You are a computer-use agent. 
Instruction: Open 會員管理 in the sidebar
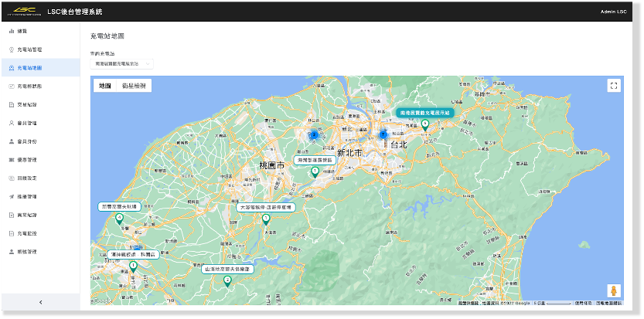pyautogui.click(x=27, y=123)
